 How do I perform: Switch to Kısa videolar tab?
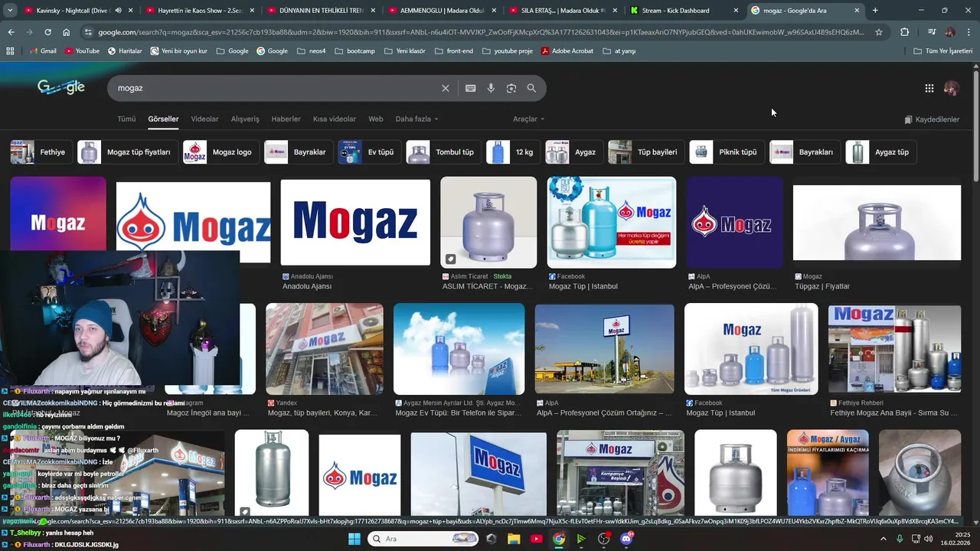[x=335, y=119]
